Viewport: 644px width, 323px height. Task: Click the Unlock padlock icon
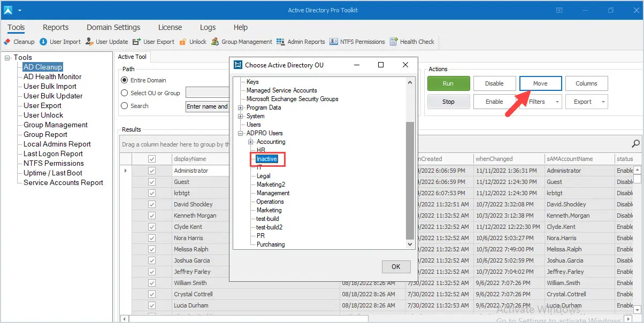183,42
